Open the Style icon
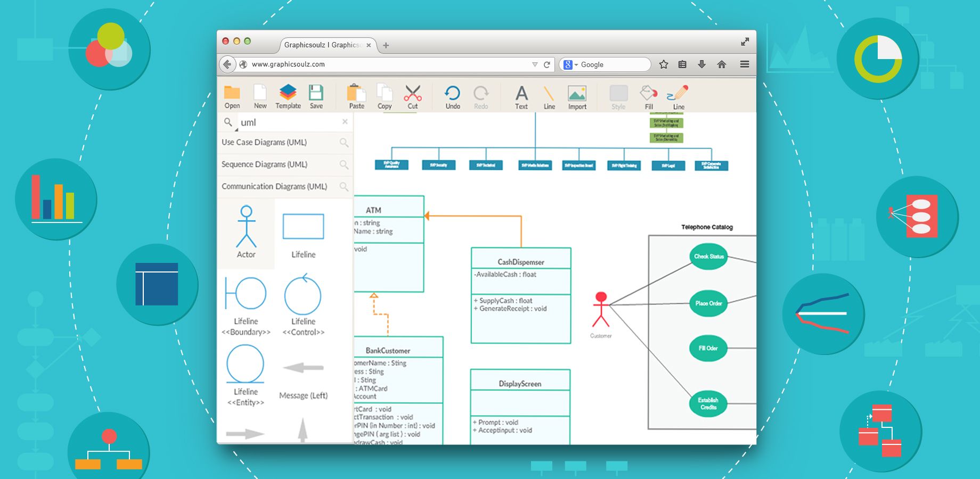This screenshot has width=980, height=479. click(x=618, y=93)
